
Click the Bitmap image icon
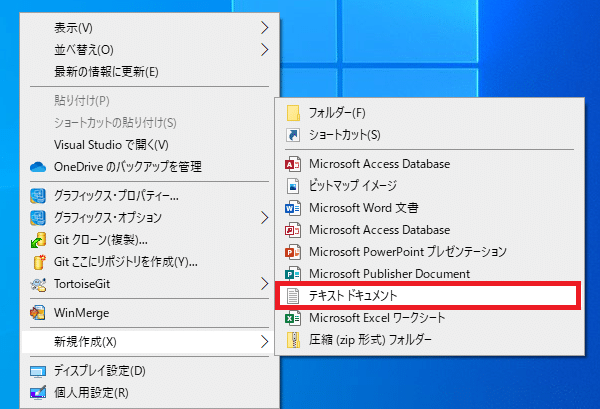tap(293, 186)
